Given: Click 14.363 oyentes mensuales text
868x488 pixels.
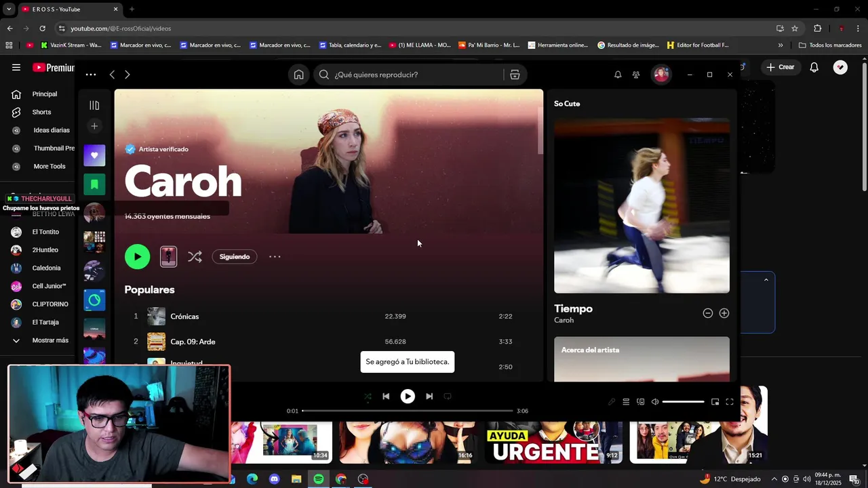Looking at the screenshot, I should (167, 216).
